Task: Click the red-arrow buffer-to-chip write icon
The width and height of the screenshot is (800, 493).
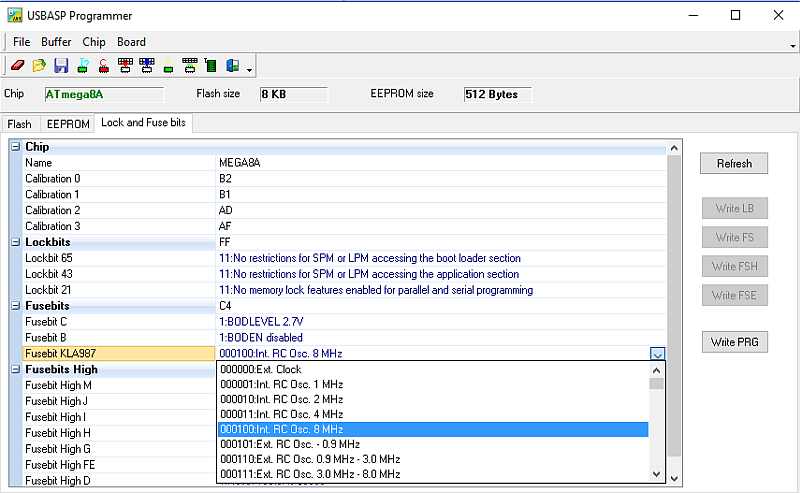Action: click(125, 65)
